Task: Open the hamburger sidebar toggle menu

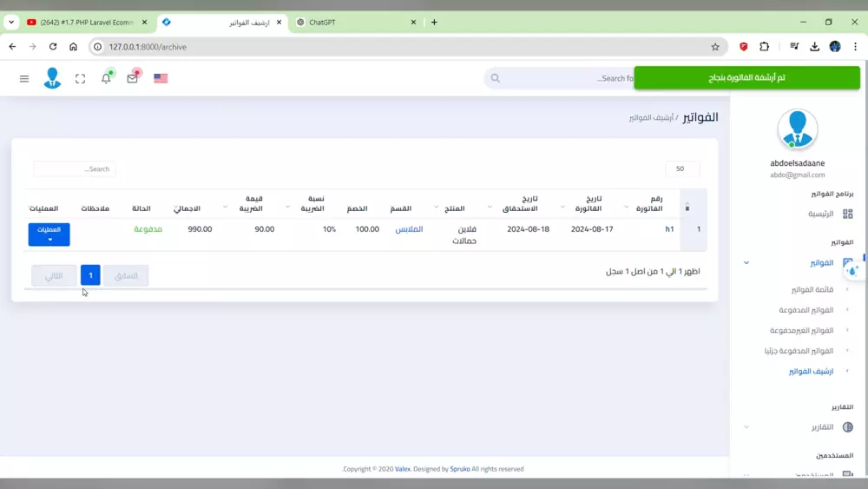Action: 23,79
